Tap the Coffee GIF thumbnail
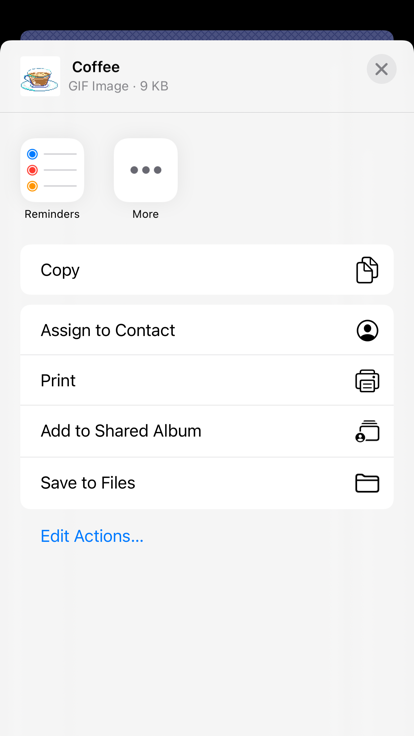The width and height of the screenshot is (414, 736). click(x=40, y=76)
